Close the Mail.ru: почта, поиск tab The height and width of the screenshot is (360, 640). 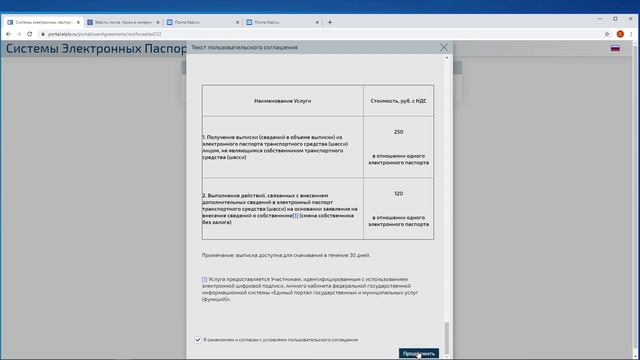click(158, 22)
